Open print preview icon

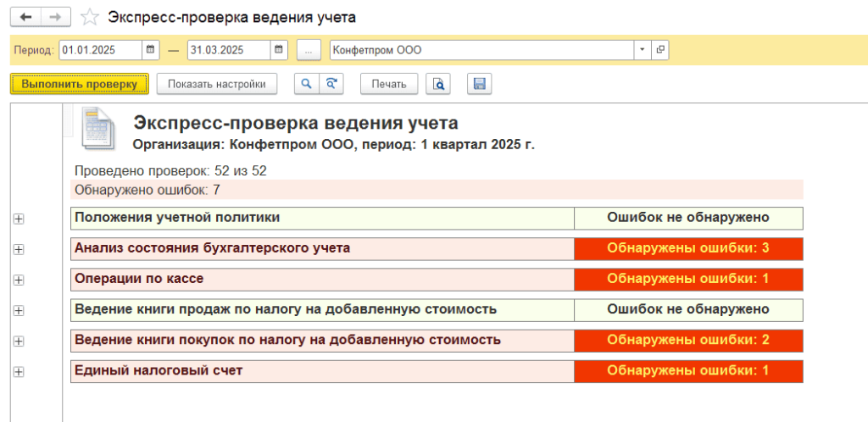click(438, 84)
